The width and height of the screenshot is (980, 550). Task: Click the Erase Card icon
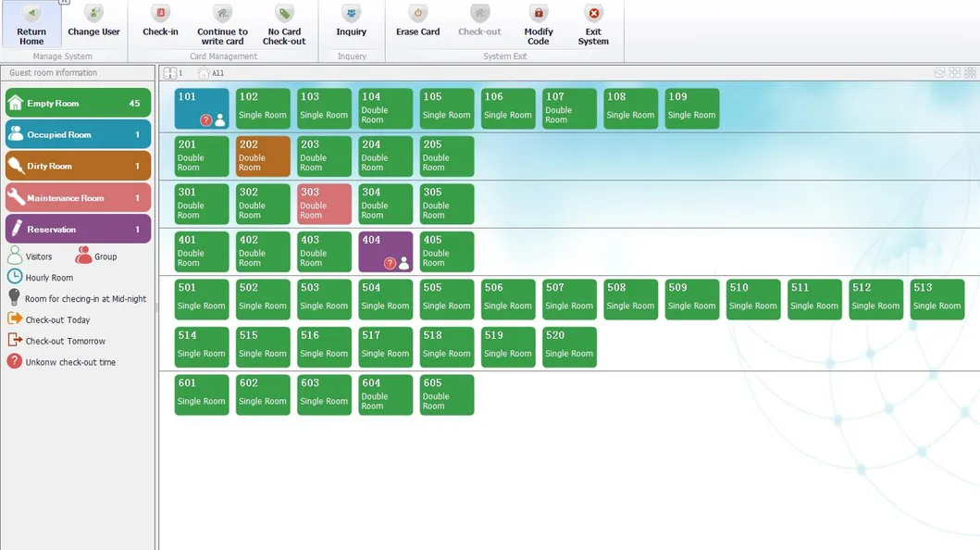point(416,24)
